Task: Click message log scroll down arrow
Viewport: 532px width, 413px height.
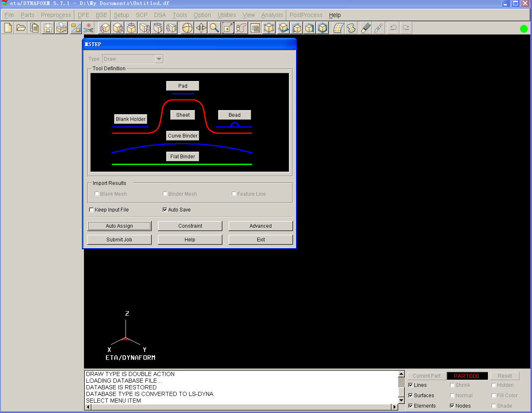Action: point(401,400)
